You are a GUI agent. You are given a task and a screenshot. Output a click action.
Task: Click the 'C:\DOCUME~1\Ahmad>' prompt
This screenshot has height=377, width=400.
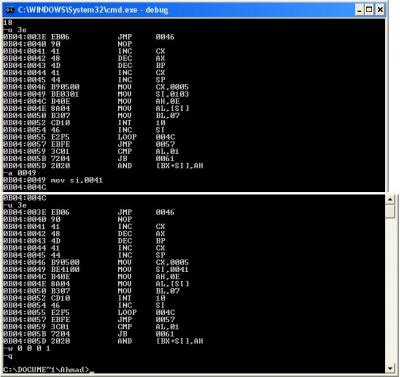pos(46,369)
